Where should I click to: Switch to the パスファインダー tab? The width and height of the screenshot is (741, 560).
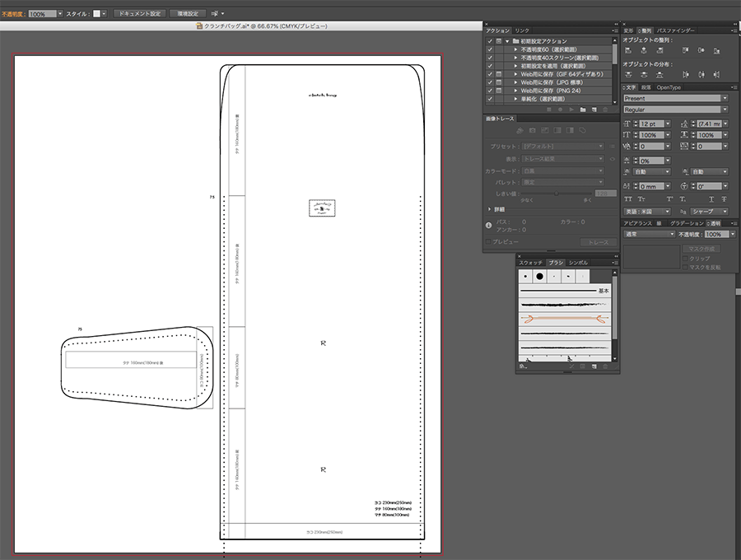(x=675, y=30)
